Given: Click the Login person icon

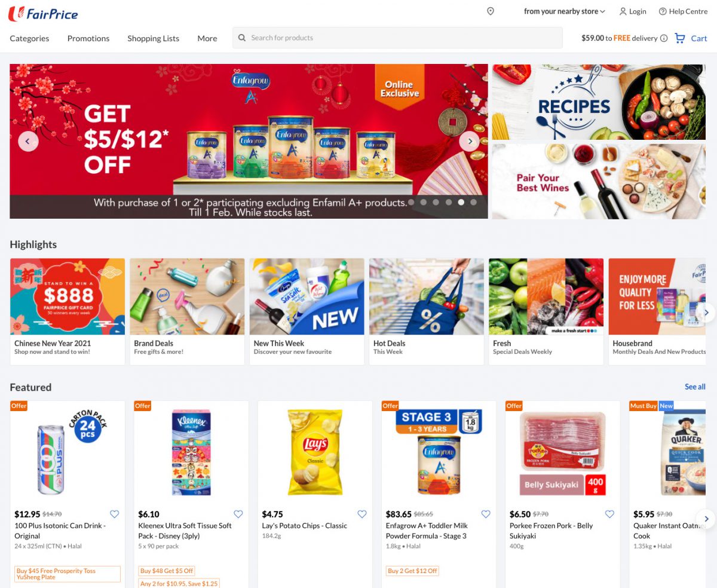Looking at the screenshot, I should [623, 11].
